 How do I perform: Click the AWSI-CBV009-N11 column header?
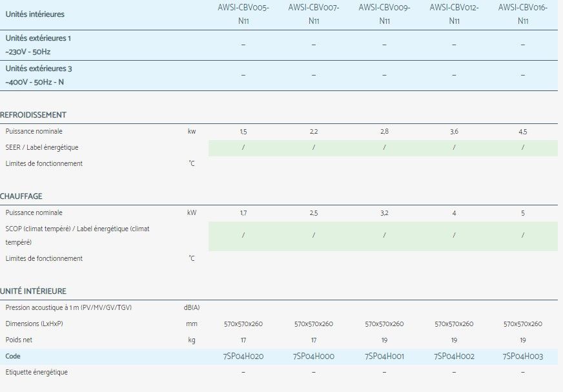(384, 14)
